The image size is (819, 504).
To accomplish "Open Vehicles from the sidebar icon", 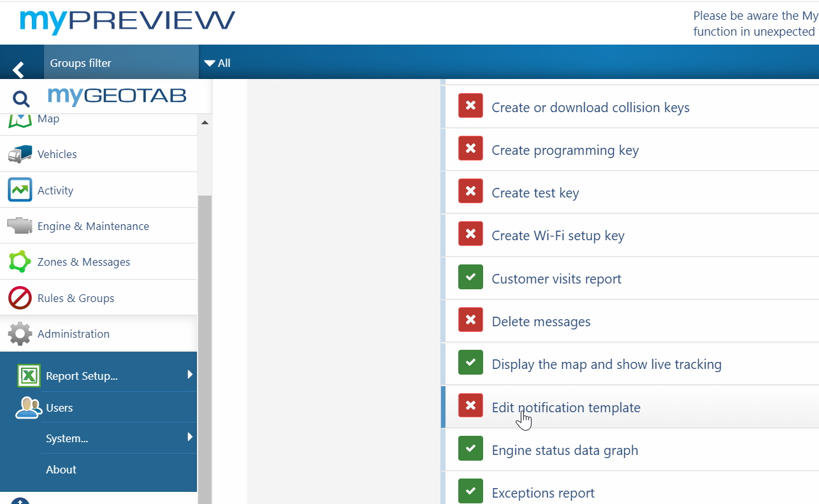I will tap(20, 154).
